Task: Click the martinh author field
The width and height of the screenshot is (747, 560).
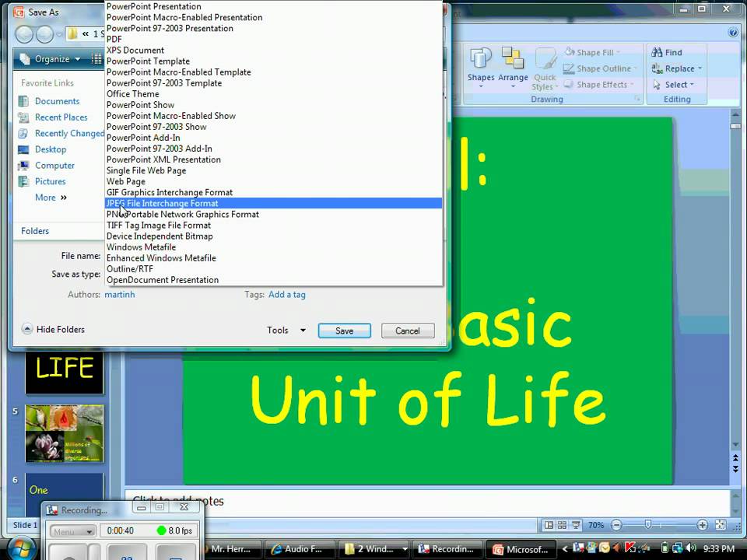Action: click(120, 294)
